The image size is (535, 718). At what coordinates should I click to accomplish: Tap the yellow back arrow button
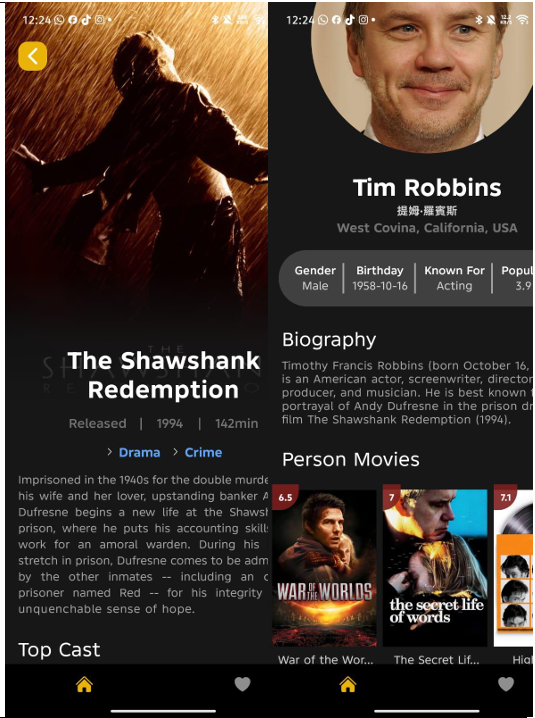tap(33, 56)
